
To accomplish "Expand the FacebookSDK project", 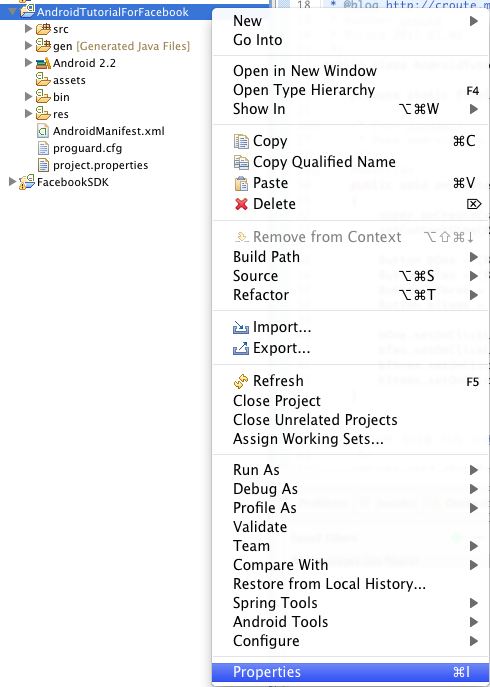I will click(12, 181).
